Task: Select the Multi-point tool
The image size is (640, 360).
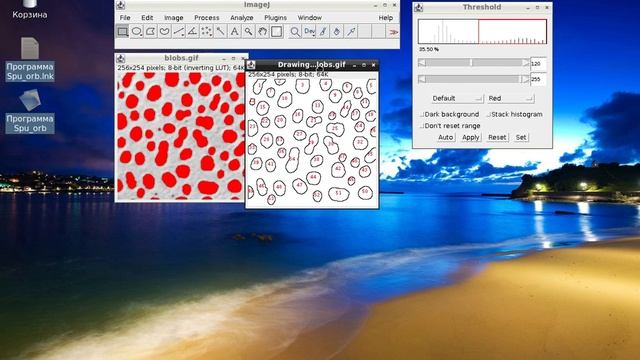Action: (207, 31)
